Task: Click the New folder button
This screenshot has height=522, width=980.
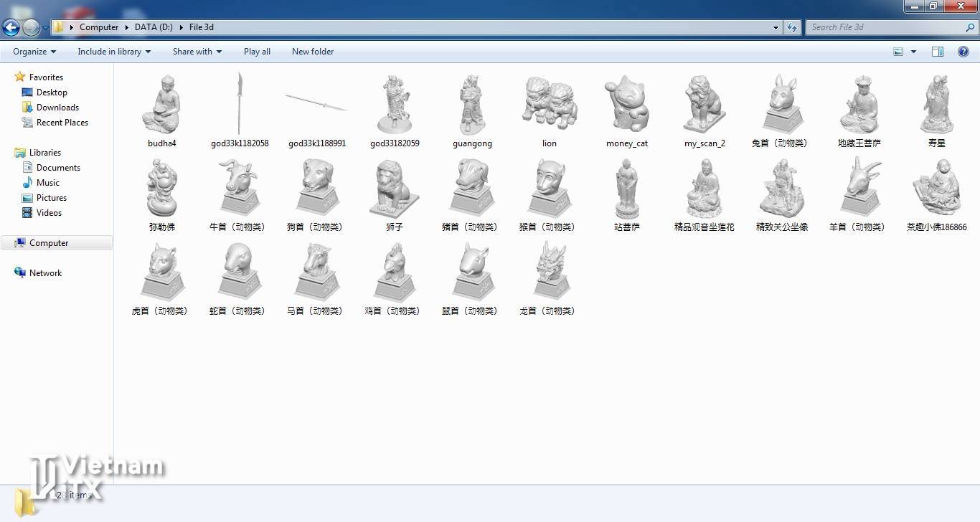Action: tap(312, 52)
